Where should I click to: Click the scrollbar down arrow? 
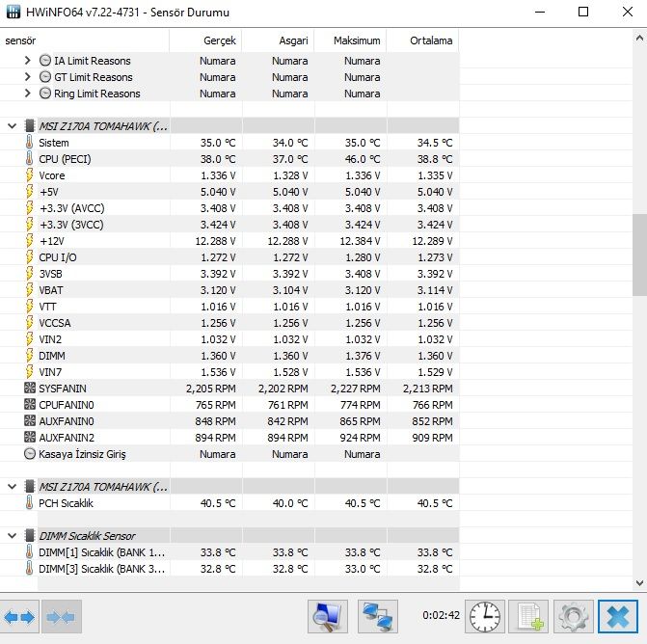(639, 583)
